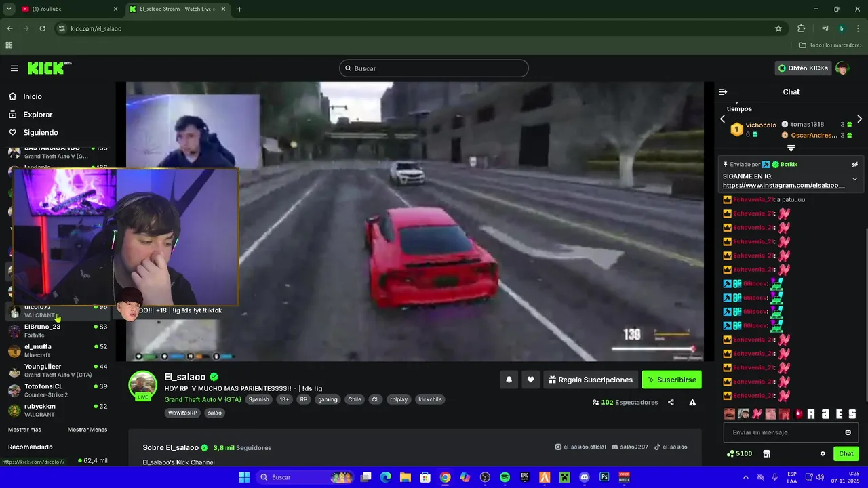Click the KICK logo
This screenshot has height=488, width=868.
tap(50, 68)
